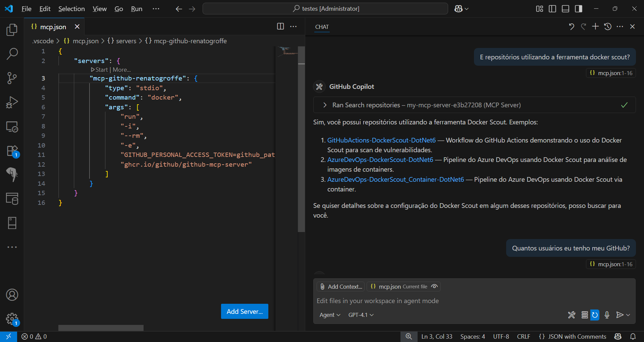Open the Run menu

(137, 9)
